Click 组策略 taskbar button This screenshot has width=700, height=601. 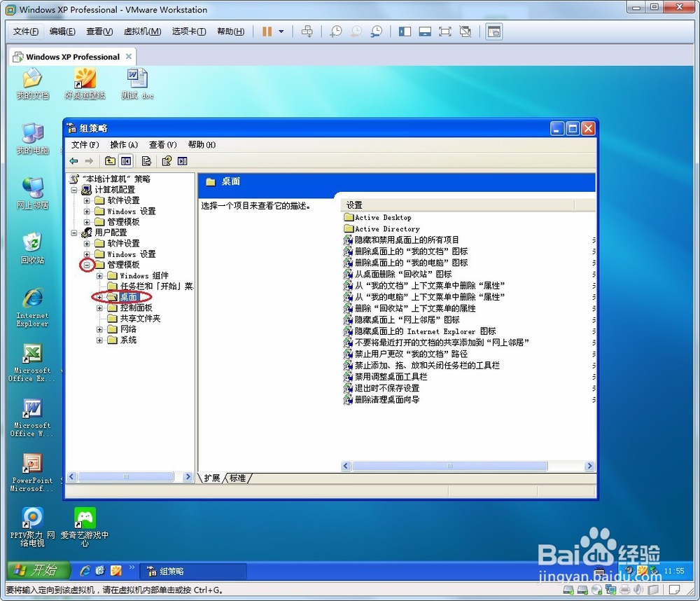tap(193, 571)
